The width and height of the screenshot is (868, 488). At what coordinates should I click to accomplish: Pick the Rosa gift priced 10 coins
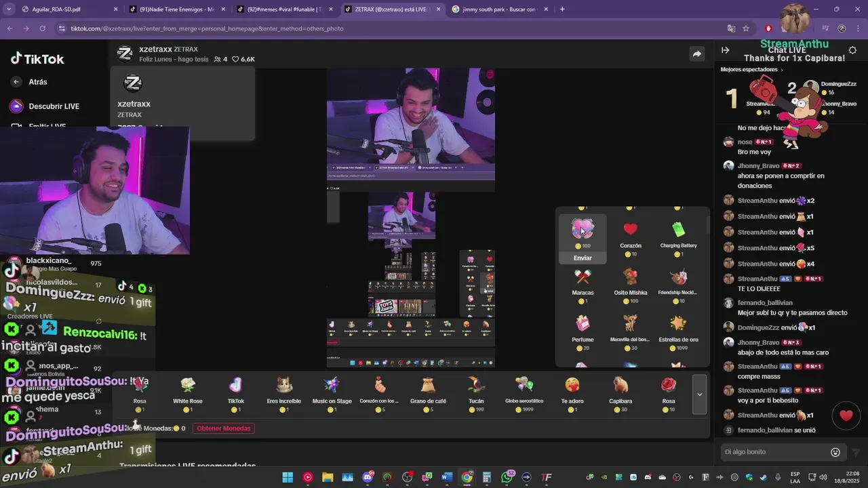[669, 394]
